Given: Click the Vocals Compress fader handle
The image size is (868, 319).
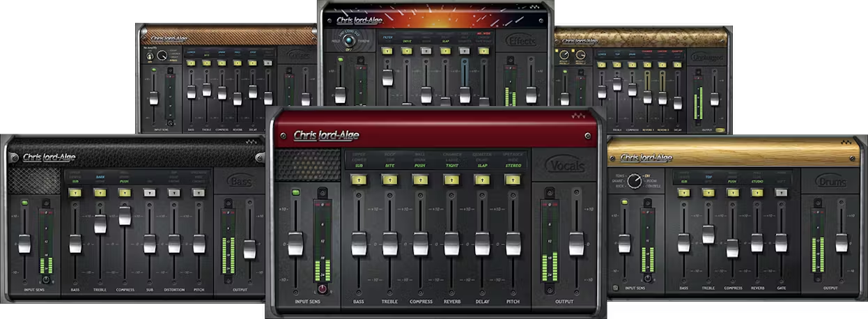Looking at the screenshot, I should tap(420, 244).
